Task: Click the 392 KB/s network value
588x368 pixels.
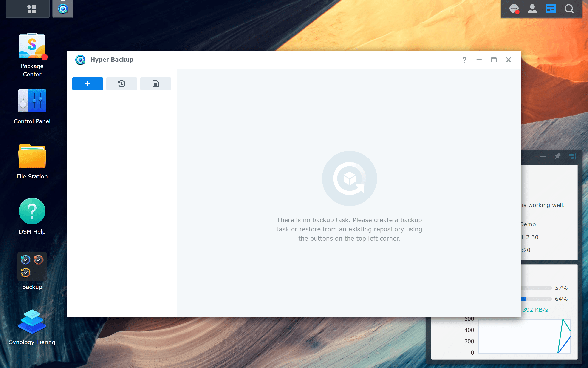Action: click(x=535, y=310)
